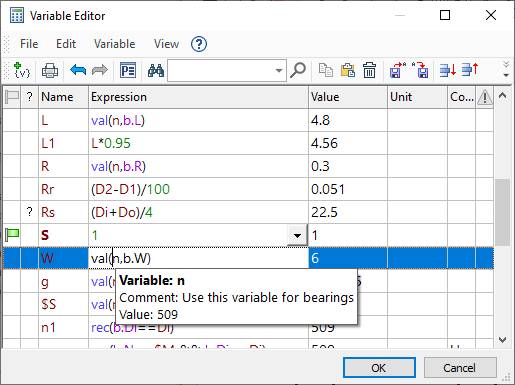Click the binoculars find icon
The height and width of the screenshot is (385, 515).
156,70
